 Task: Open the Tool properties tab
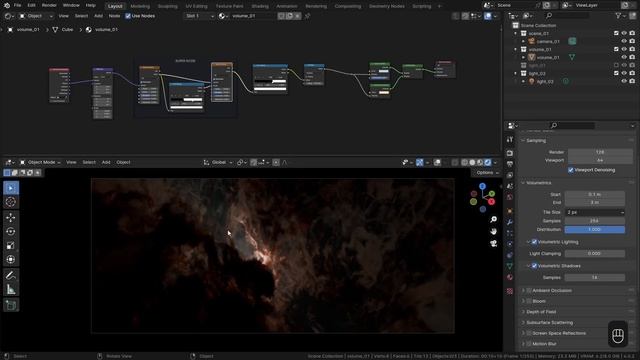[x=510, y=140]
